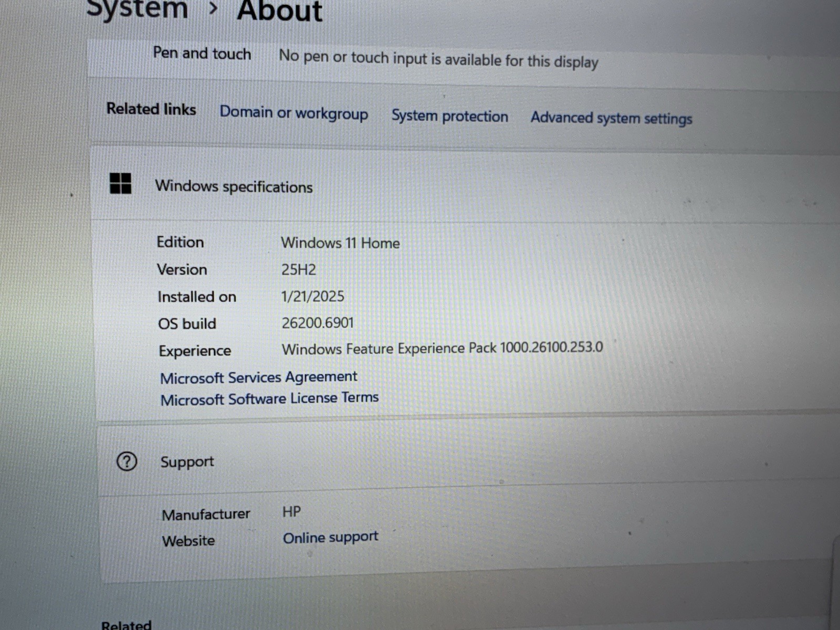This screenshot has width=840, height=630.
Task: Select Windows Feature Experience Pack value text
Action: 443,348
